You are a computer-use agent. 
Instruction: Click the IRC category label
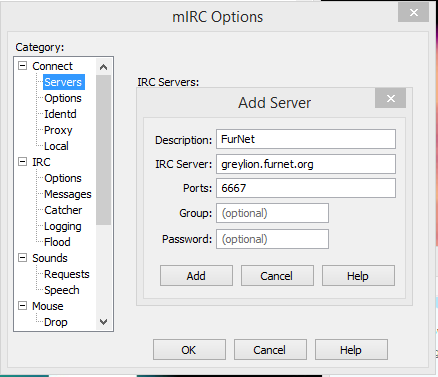(x=41, y=162)
